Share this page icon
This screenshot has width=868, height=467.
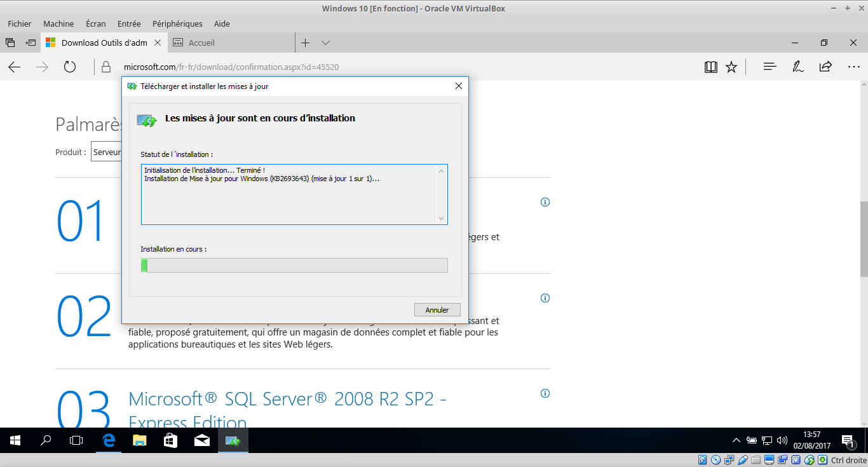point(825,67)
